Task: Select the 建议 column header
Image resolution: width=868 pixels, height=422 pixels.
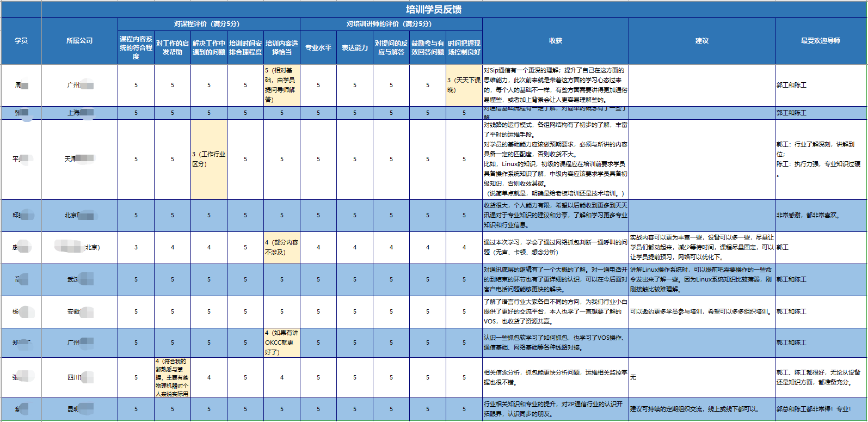Action: pyautogui.click(x=701, y=41)
